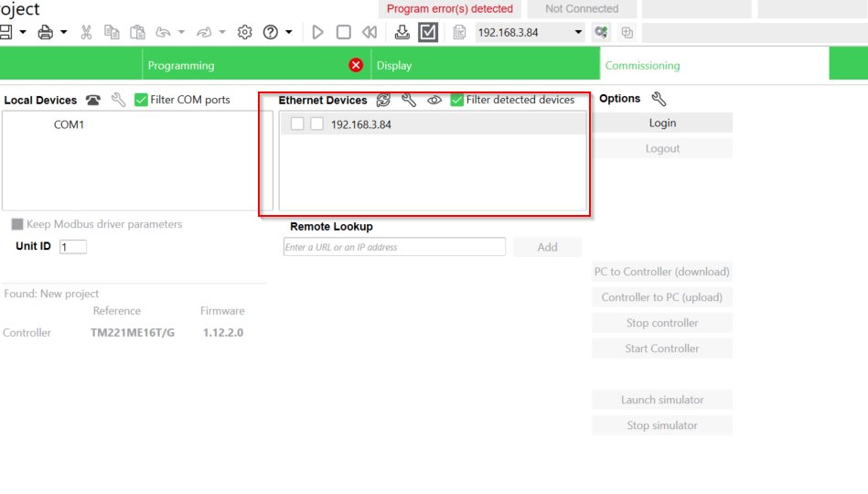Click the red error icon on Programming tab
This screenshot has height=494, width=868.
(356, 65)
